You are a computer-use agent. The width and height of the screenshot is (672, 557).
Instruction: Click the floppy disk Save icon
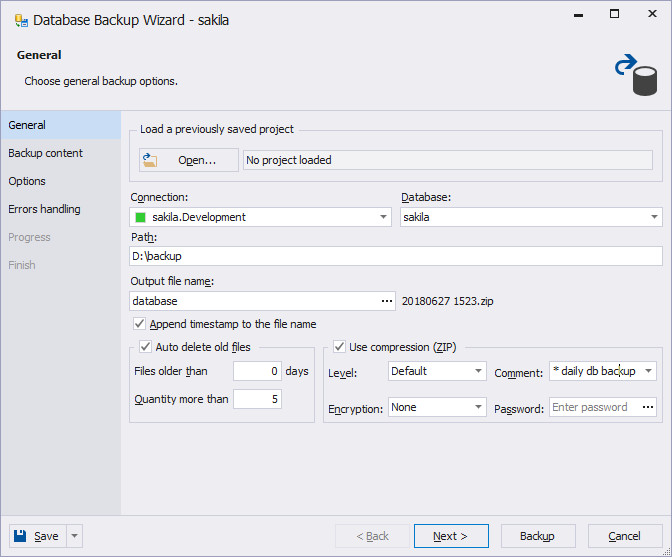pos(20,536)
